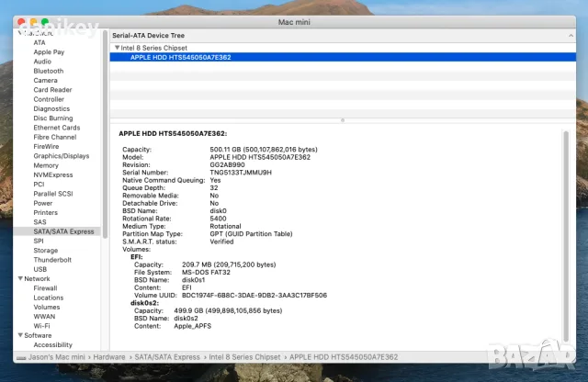The height and width of the screenshot is (382, 588).
Task: Click the EFI Volume UUID value
Action: [x=254, y=296]
